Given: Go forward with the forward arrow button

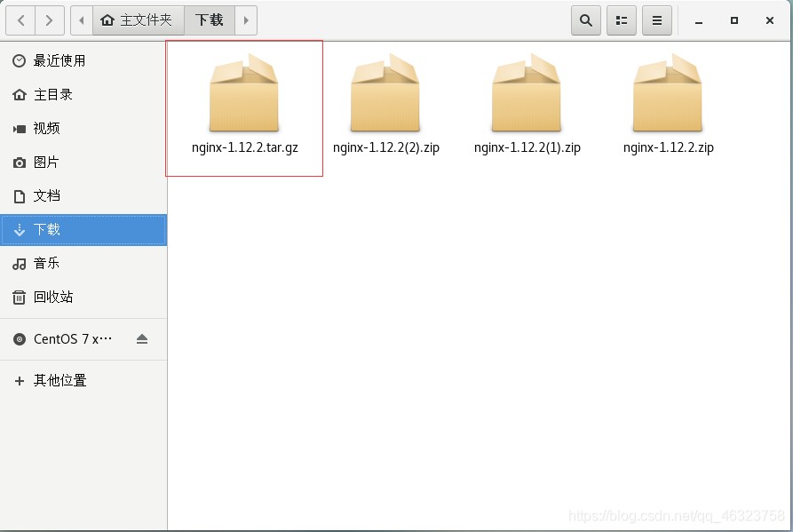Looking at the screenshot, I should 50,20.
